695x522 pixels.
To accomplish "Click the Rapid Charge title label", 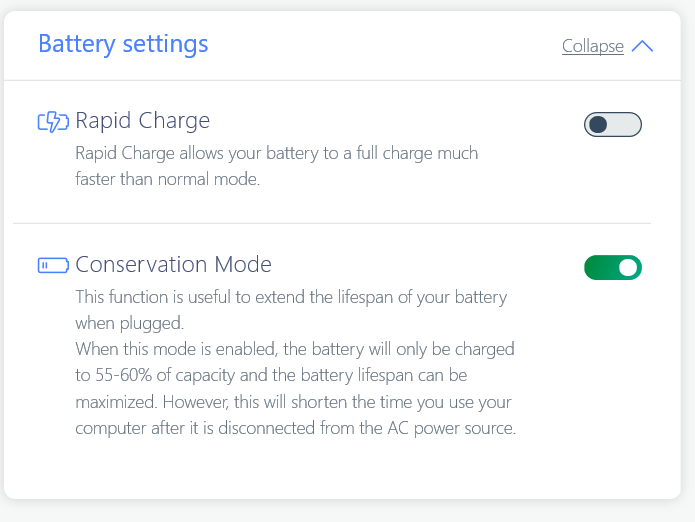I will point(143,121).
